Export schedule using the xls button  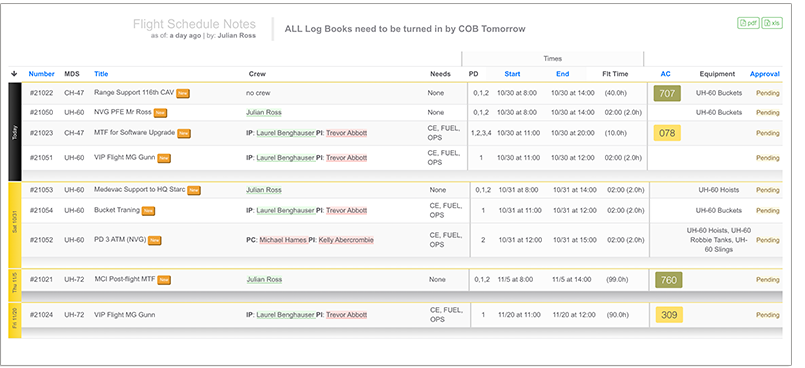[772, 23]
